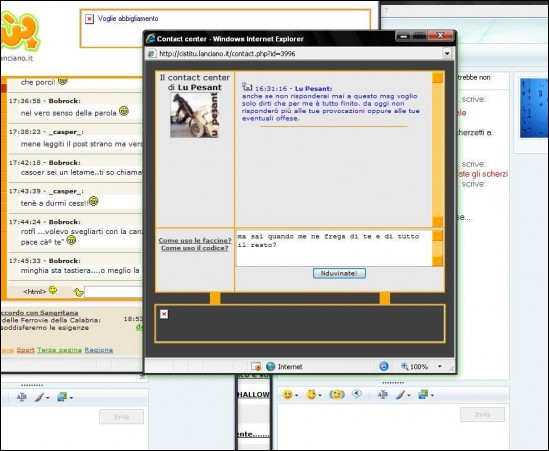Click the Nduvinate! button
Image resolution: width=549 pixels, height=451 pixels.
(x=339, y=273)
